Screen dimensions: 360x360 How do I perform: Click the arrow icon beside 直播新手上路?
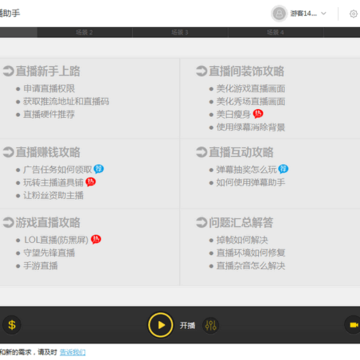(x=8, y=71)
